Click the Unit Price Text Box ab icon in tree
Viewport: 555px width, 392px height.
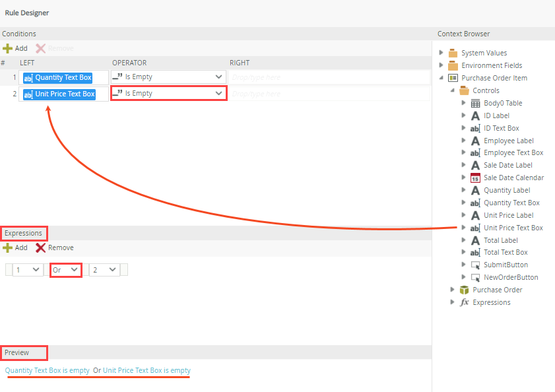tap(475, 228)
